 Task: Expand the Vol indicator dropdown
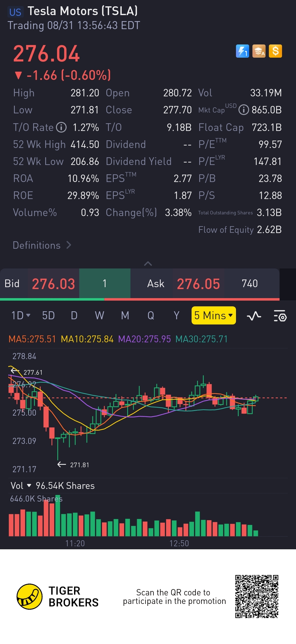pyautogui.click(x=21, y=486)
